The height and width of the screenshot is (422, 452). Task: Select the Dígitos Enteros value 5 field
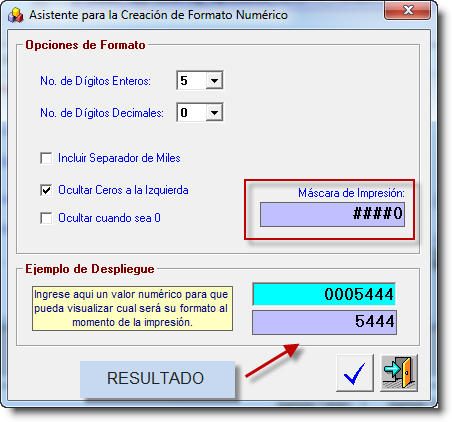pos(192,80)
